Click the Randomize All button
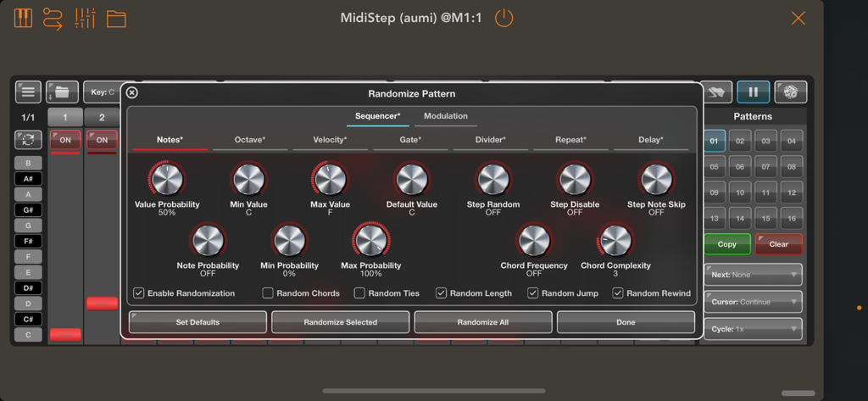Screen dimensions: 868x401 pos(483,322)
